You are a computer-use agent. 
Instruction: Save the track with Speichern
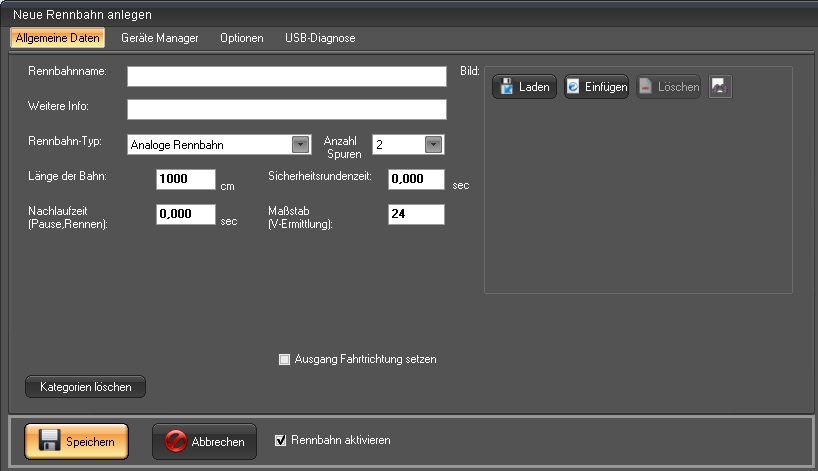pos(76,441)
